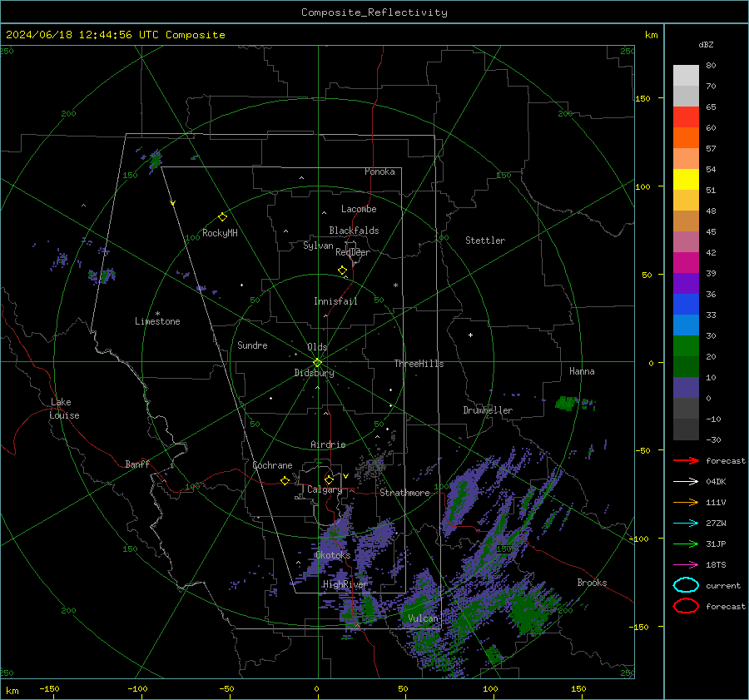The width and height of the screenshot is (749, 700).
Task: Select the light gray 80 dBZ swatch
Action: pyautogui.click(x=686, y=76)
